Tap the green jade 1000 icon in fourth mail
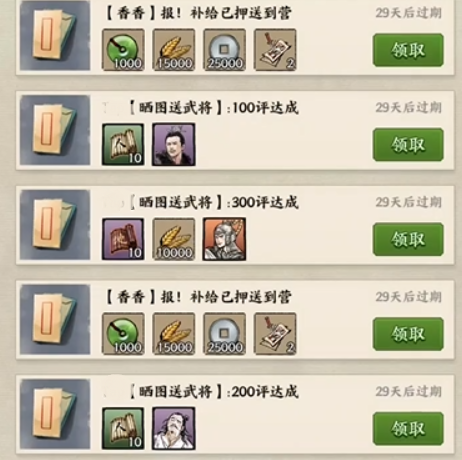Screen dimensions: 462x460 (x=123, y=334)
